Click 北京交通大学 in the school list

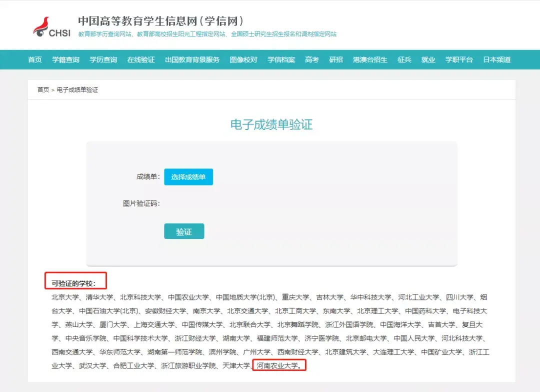point(247,311)
